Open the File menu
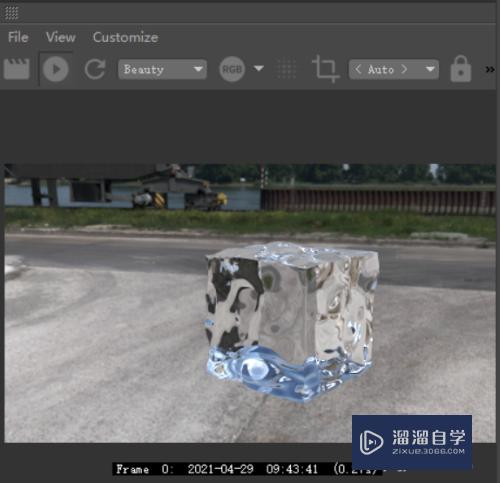 click(18, 37)
